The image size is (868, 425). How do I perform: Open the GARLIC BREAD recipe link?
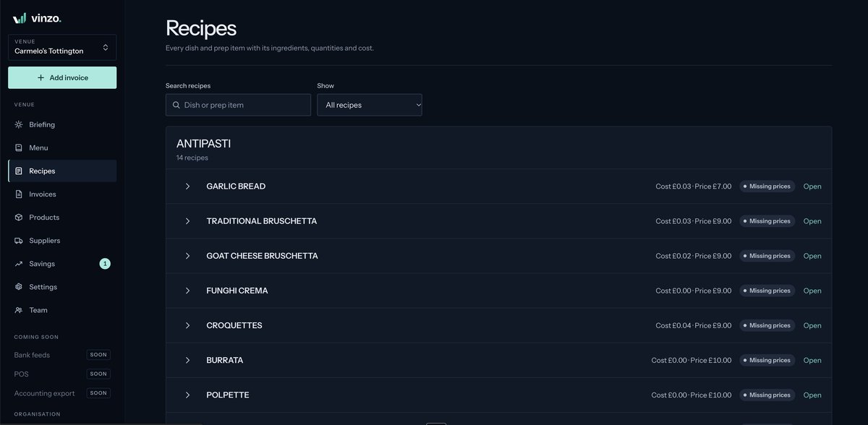tap(812, 186)
